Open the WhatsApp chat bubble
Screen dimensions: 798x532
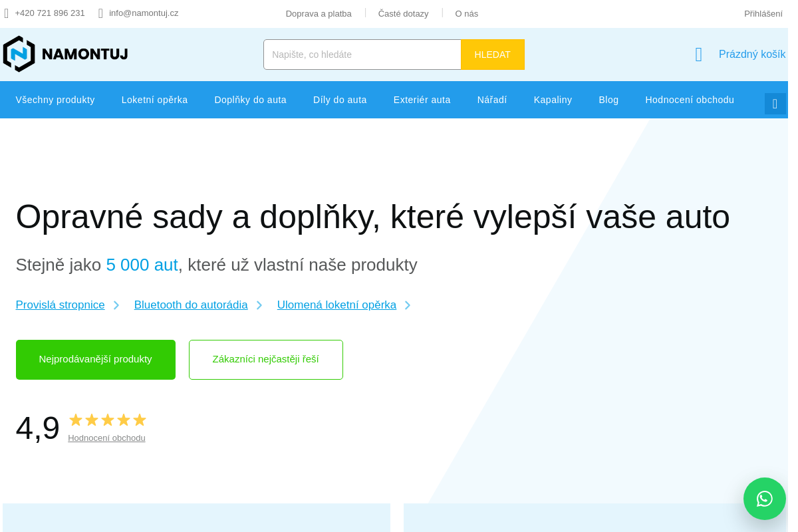764,499
